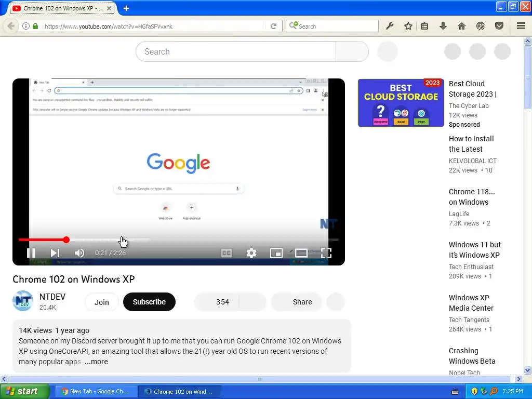Click horizontal scrollbar left arrow

tap(4, 379)
